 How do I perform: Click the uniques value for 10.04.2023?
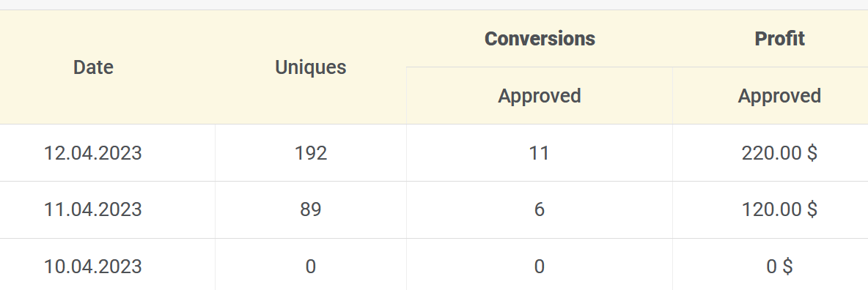[311, 267]
